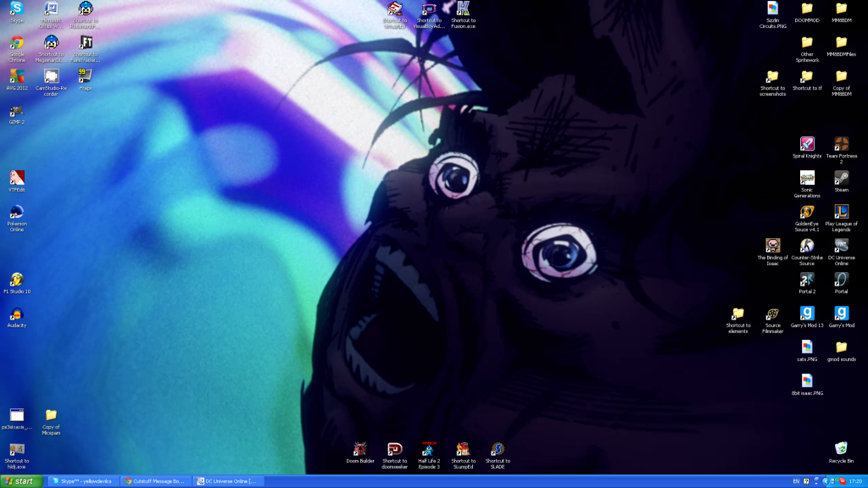The height and width of the screenshot is (488, 868).
Task: Open the Fraps desktop shortcut
Action: pyautogui.click(x=85, y=76)
